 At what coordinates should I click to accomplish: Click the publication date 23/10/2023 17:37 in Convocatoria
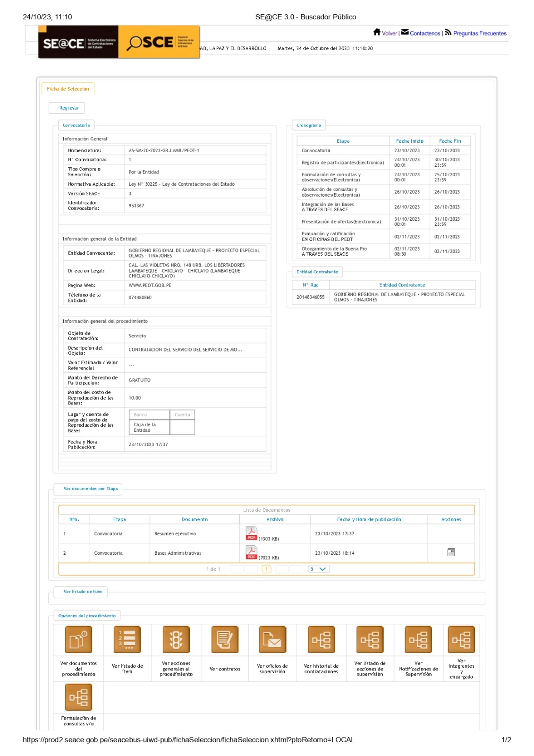148,445
